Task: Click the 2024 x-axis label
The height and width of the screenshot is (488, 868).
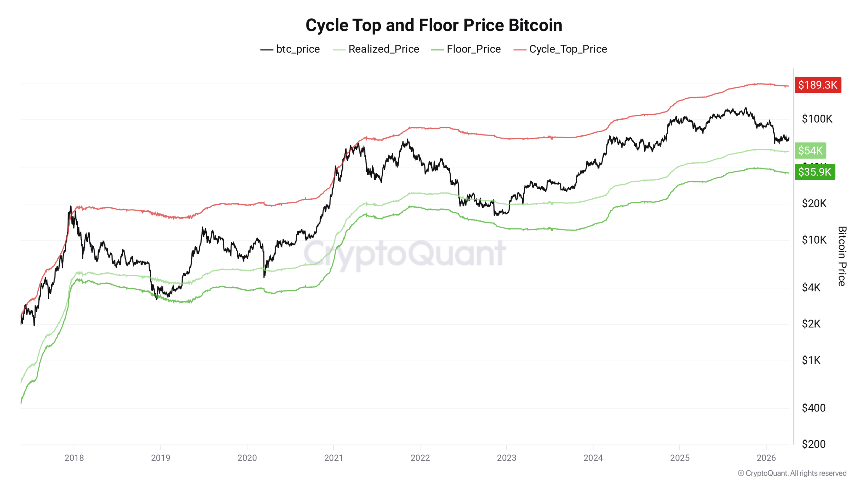Action: 593,458
